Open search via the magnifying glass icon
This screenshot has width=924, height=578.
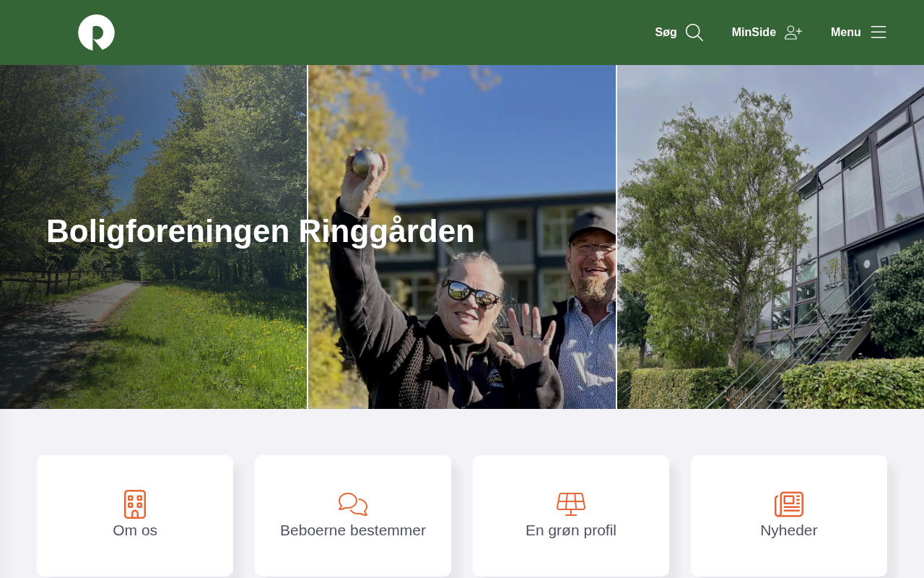tap(694, 33)
